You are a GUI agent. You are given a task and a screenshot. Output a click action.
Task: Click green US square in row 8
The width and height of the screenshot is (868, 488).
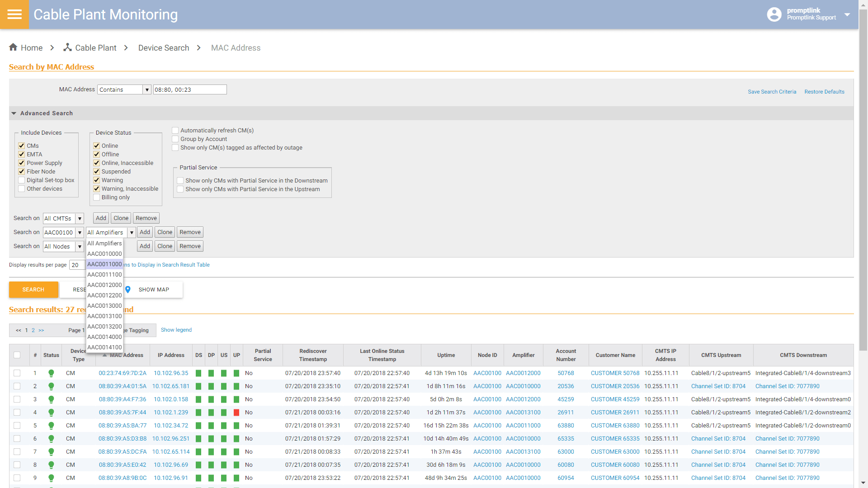pyautogui.click(x=224, y=465)
